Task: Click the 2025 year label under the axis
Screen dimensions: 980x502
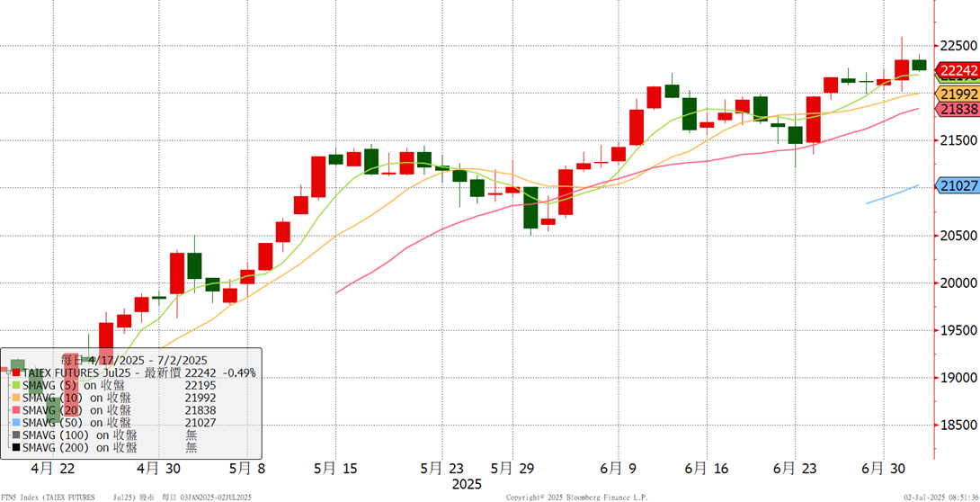Action: coord(467,485)
